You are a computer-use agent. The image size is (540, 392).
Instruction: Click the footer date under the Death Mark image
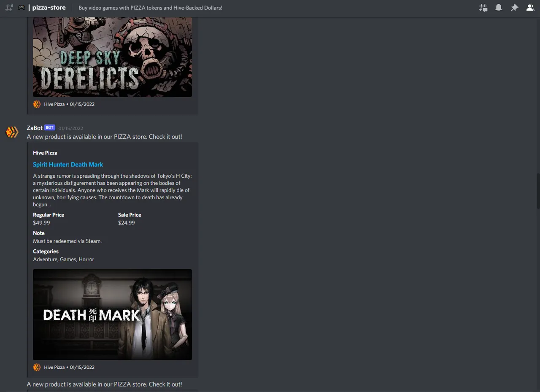pyautogui.click(x=82, y=367)
